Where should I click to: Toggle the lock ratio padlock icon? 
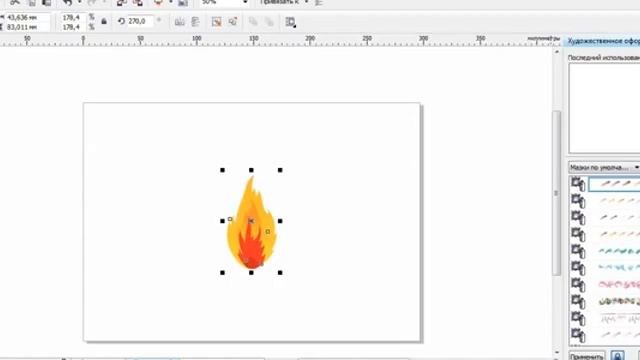[104, 21]
